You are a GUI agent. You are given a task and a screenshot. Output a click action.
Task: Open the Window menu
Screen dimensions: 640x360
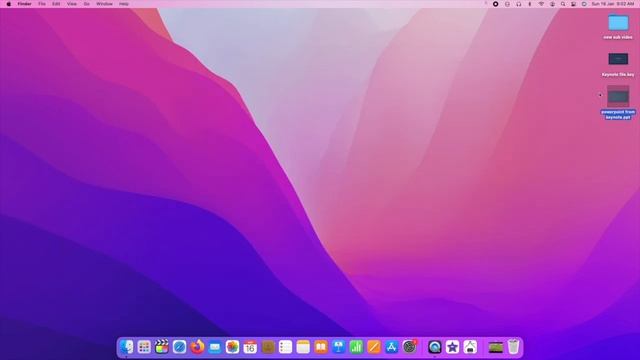click(x=104, y=4)
